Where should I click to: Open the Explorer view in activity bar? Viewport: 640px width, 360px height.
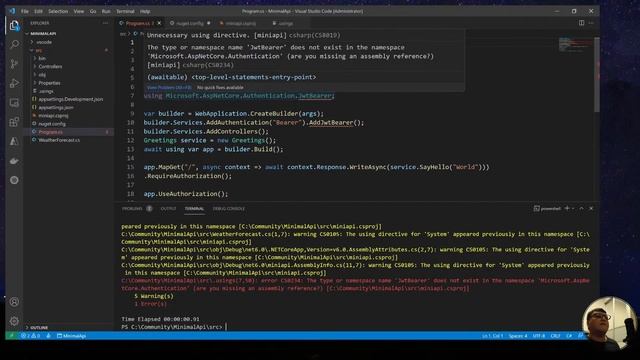14,26
